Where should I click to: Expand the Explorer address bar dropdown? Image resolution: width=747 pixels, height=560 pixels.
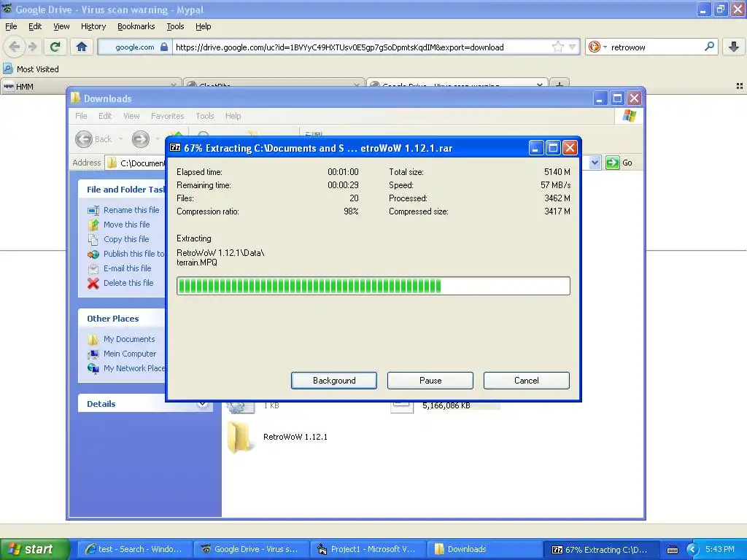pos(595,163)
